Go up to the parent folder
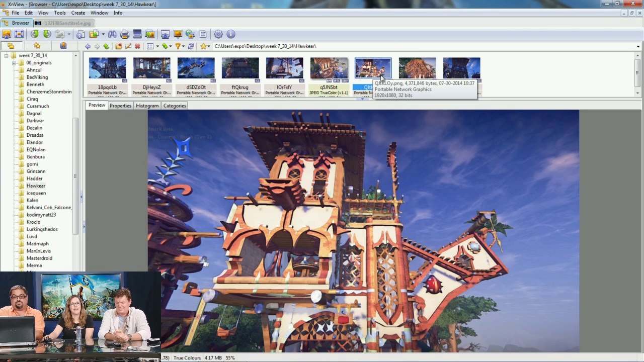Screen dimensions: 644x362 coord(106,46)
